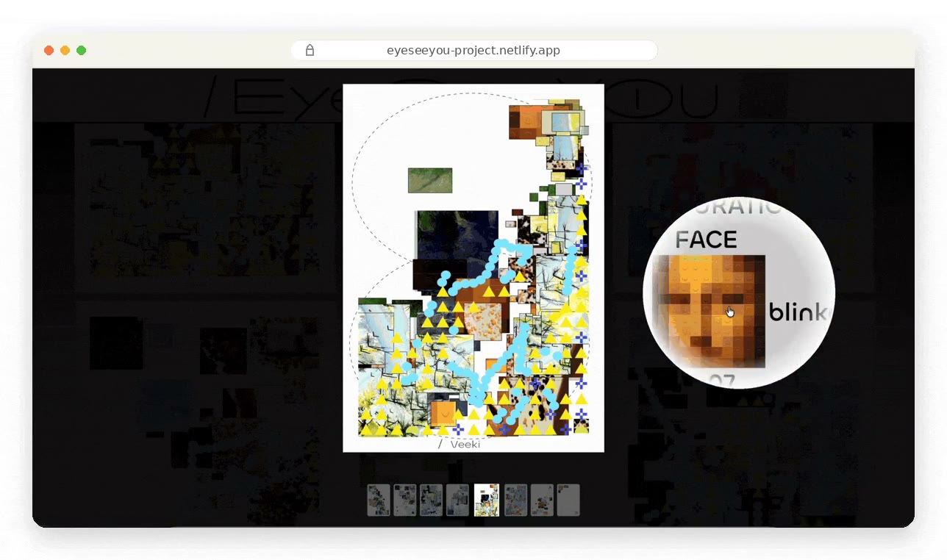Open the first thumbnail in the strip
Viewport: 947px width, 560px height.
click(x=379, y=500)
